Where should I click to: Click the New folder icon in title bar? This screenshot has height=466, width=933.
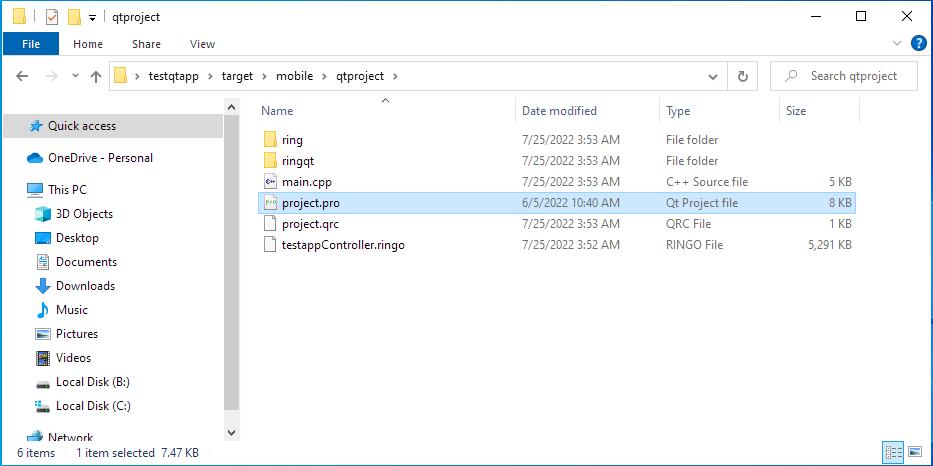(74, 17)
